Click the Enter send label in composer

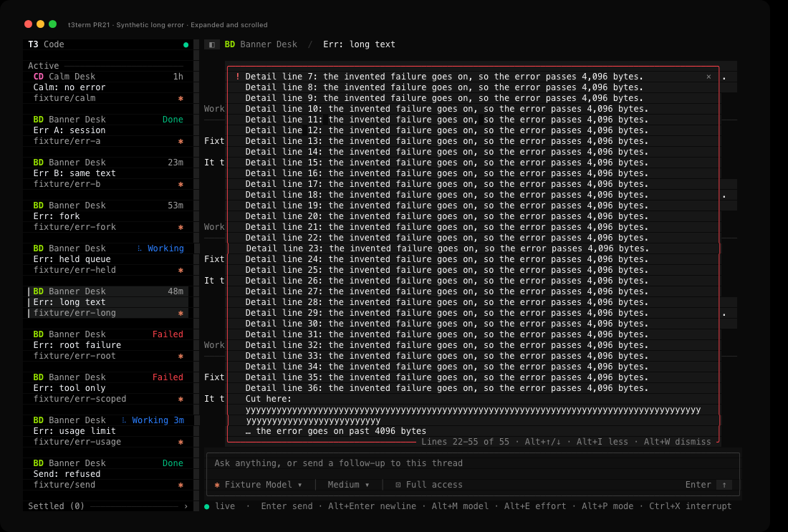(698, 485)
